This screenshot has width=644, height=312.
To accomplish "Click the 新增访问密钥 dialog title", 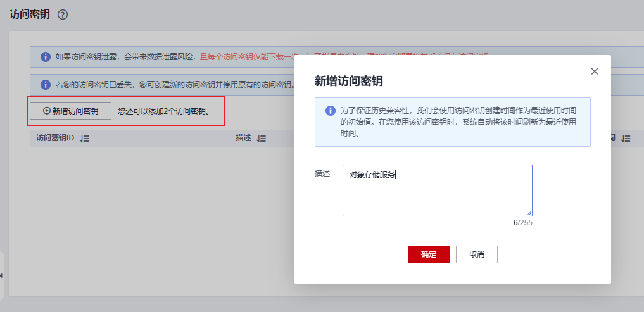I will [349, 81].
